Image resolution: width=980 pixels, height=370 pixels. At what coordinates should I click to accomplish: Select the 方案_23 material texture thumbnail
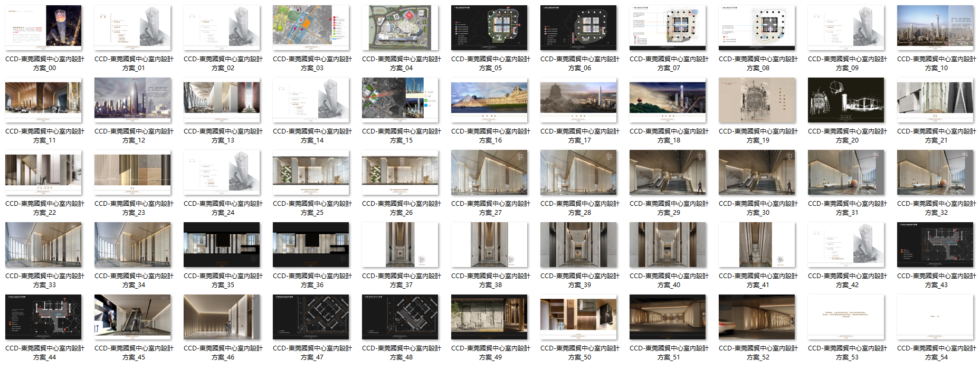click(132, 171)
